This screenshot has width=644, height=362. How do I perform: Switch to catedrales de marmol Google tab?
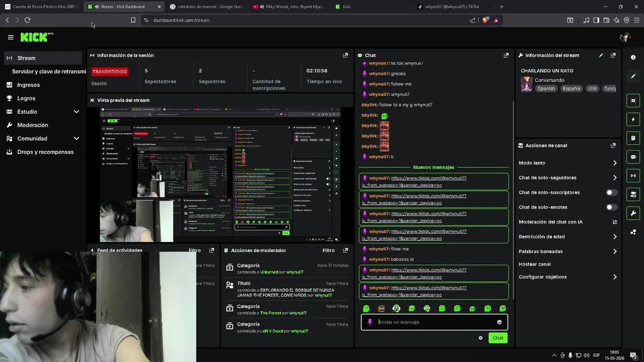(206, 7)
